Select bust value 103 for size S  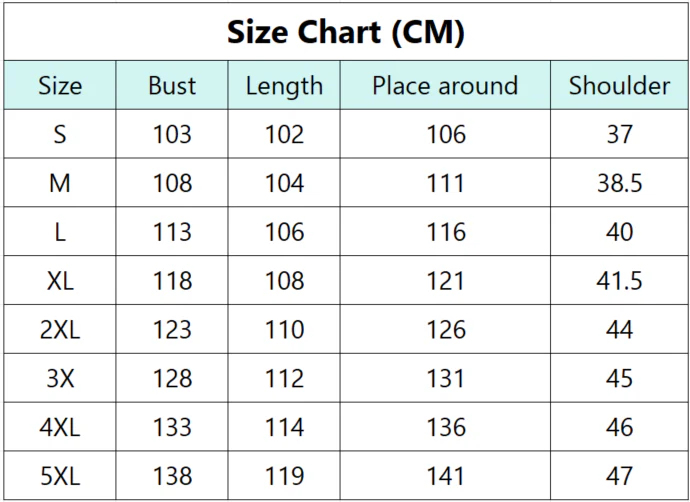click(x=172, y=135)
